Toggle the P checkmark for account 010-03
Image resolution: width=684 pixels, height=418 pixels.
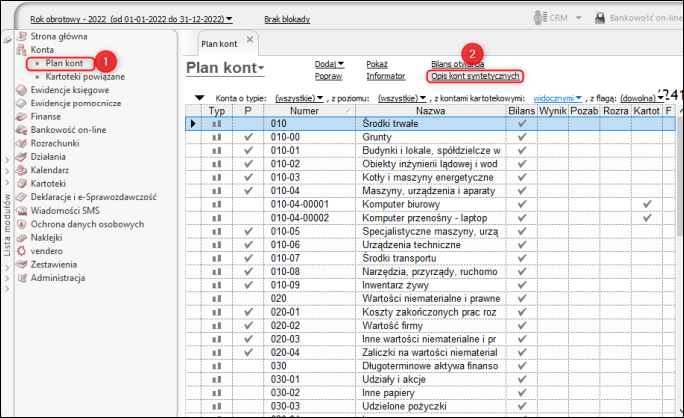[x=248, y=178]
